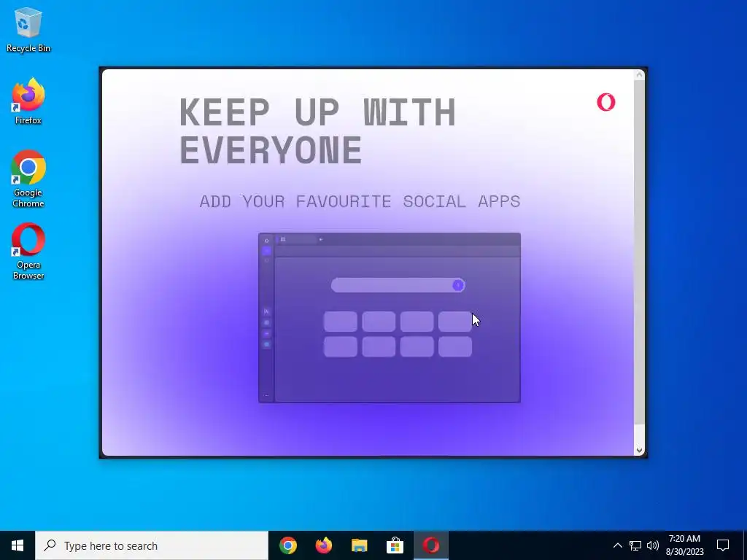This screenshot has height=560, width=747.
Task: Launch Firefox from the taskbar
Action: (x=324, y=545)
